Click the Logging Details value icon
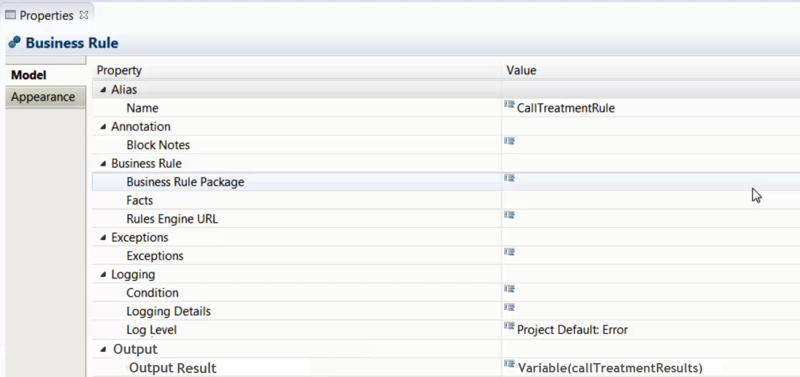Viewport: 800px width, 377px height. (509, 307)
